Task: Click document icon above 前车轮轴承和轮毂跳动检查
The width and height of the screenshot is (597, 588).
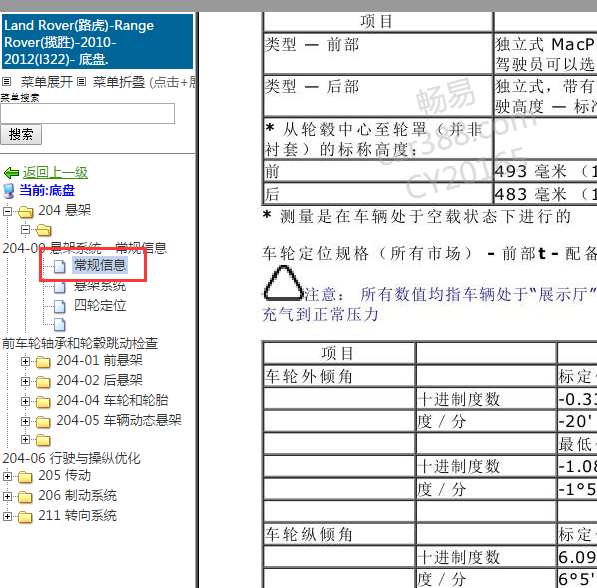Action: (59, 324)
